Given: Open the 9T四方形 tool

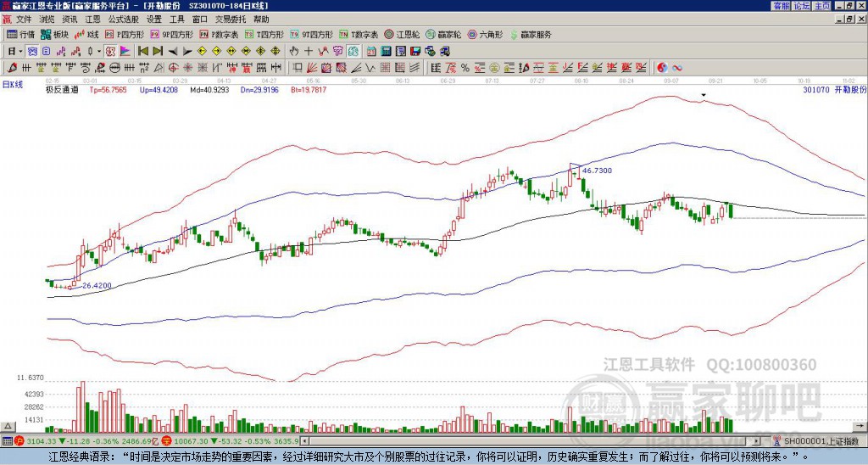Looking at the screenshot, I should pyautogui.click(x=312, y=34).
